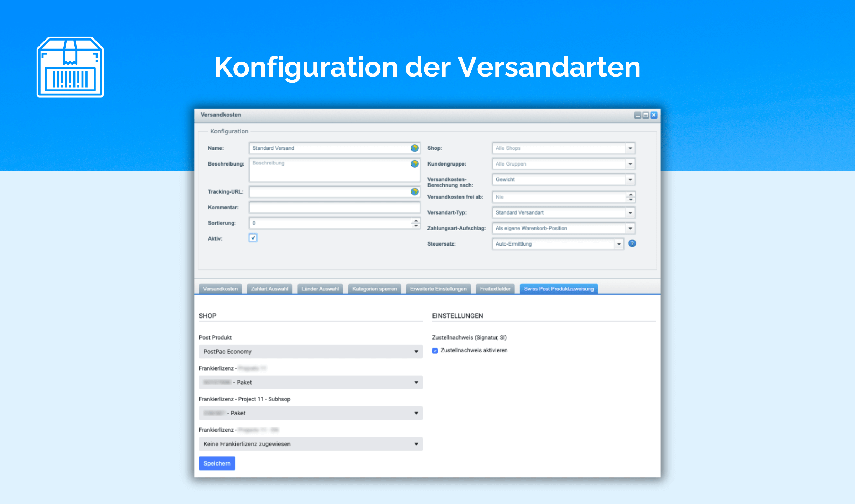
Task: Click the Speichern button
Action: coord(217,463)
